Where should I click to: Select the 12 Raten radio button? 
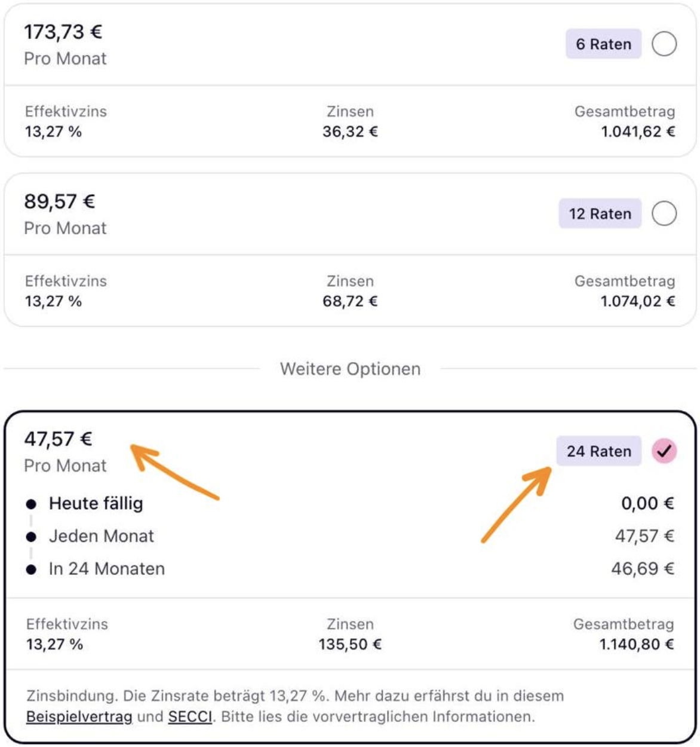(x=664, y=214)
